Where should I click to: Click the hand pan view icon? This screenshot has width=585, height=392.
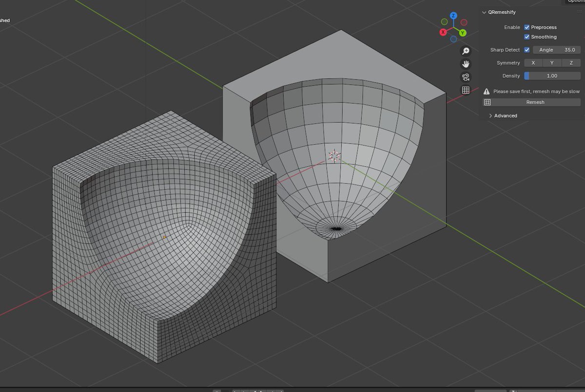point(466,64)
